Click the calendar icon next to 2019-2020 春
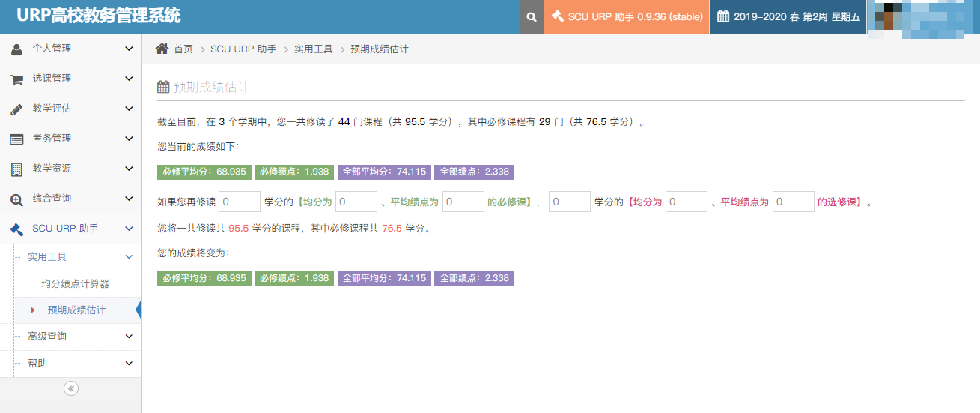 723,16
